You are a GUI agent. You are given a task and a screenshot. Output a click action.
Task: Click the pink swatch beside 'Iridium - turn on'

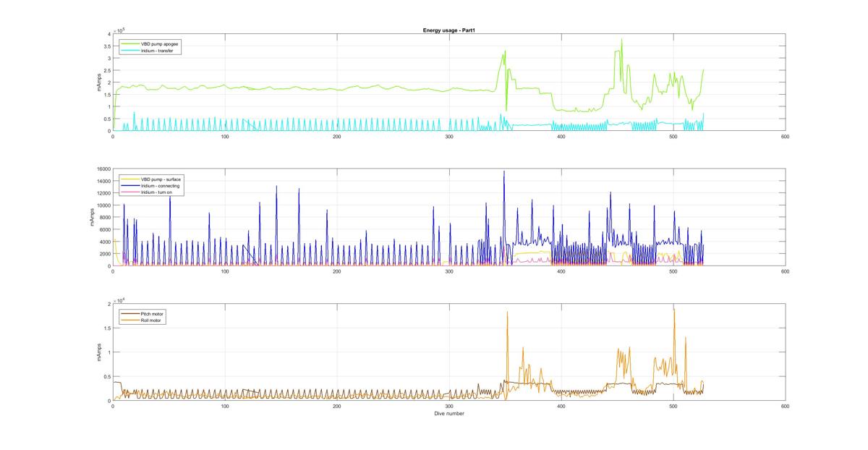tap(130, 192)
